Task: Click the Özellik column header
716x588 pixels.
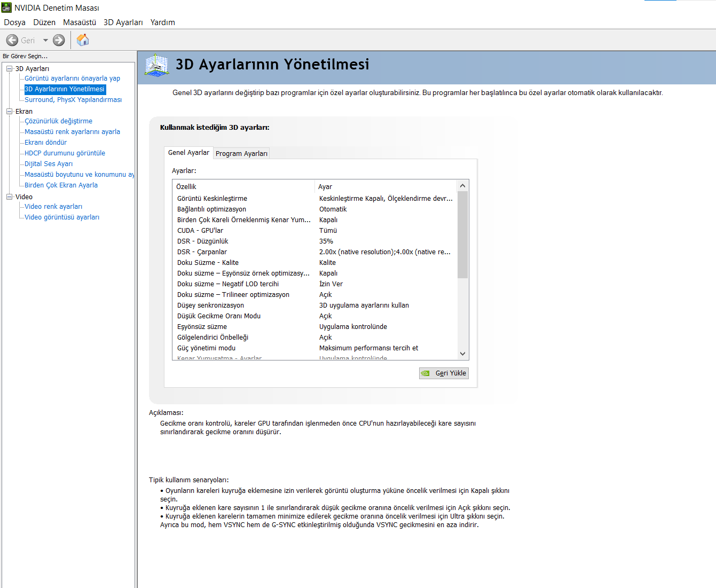Action: pyautogui.click(x=243, y=186)
